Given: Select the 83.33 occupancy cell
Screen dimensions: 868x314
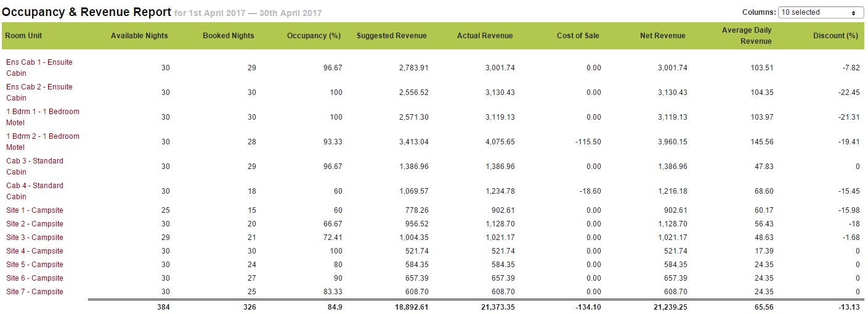Looking at the screenshot, I should 333,292.
